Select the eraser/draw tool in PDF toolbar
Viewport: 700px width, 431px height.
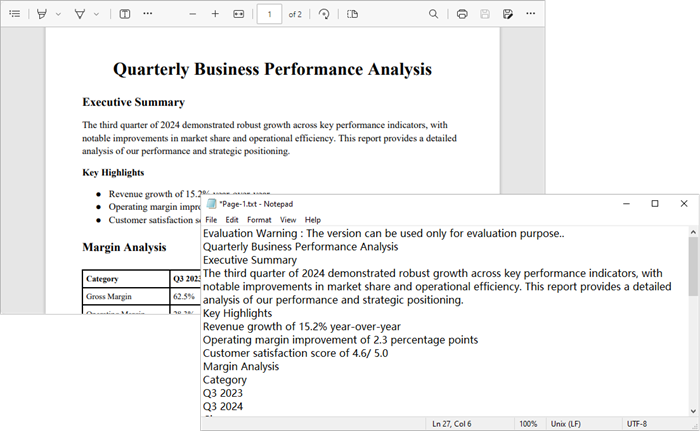tap(80, 14)
